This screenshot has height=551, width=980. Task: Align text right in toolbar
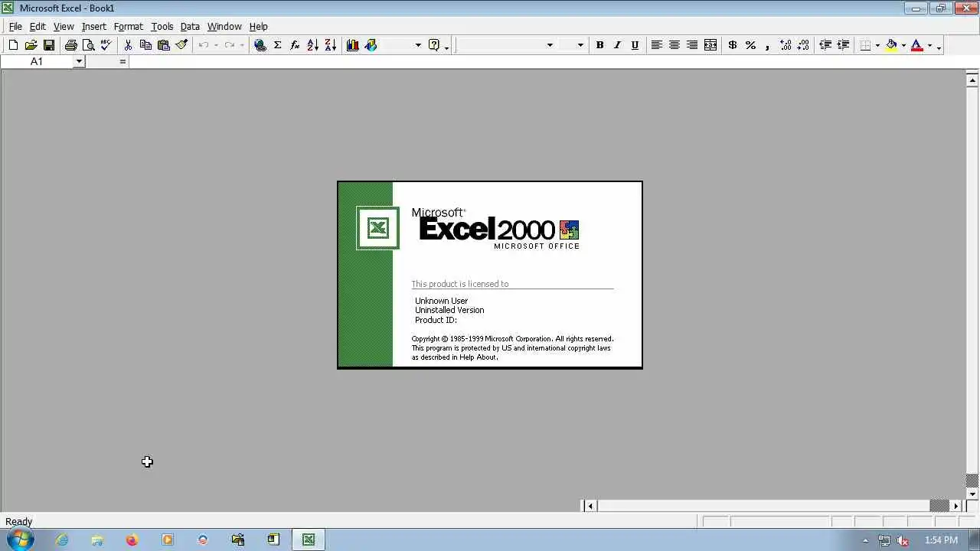692,45
